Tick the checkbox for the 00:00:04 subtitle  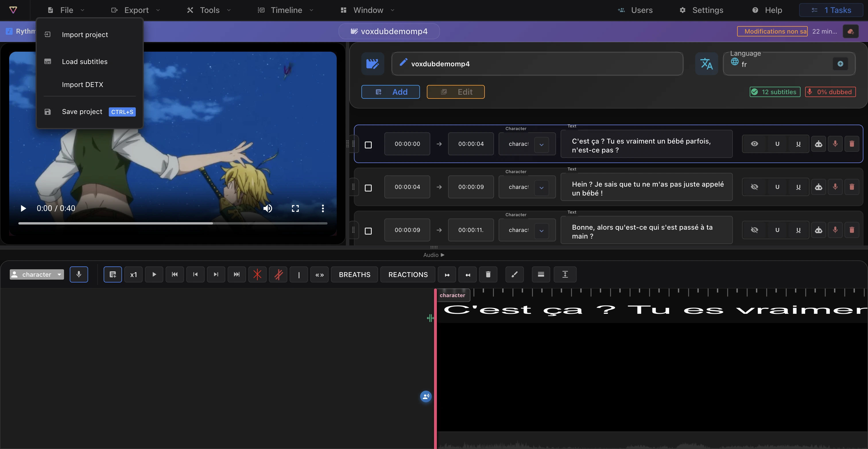(368, 188)
